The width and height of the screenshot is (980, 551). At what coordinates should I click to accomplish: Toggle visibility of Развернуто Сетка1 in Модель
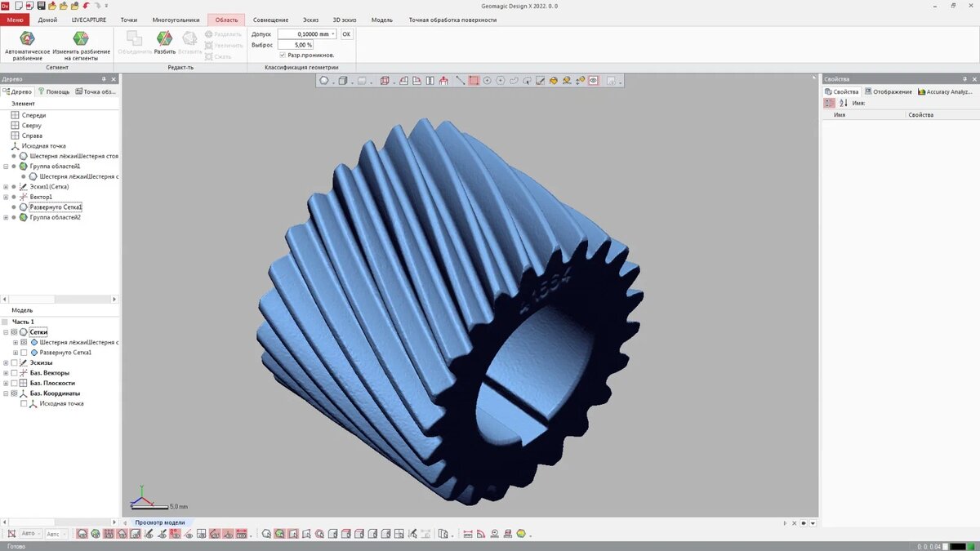click(x=24, y=353)
